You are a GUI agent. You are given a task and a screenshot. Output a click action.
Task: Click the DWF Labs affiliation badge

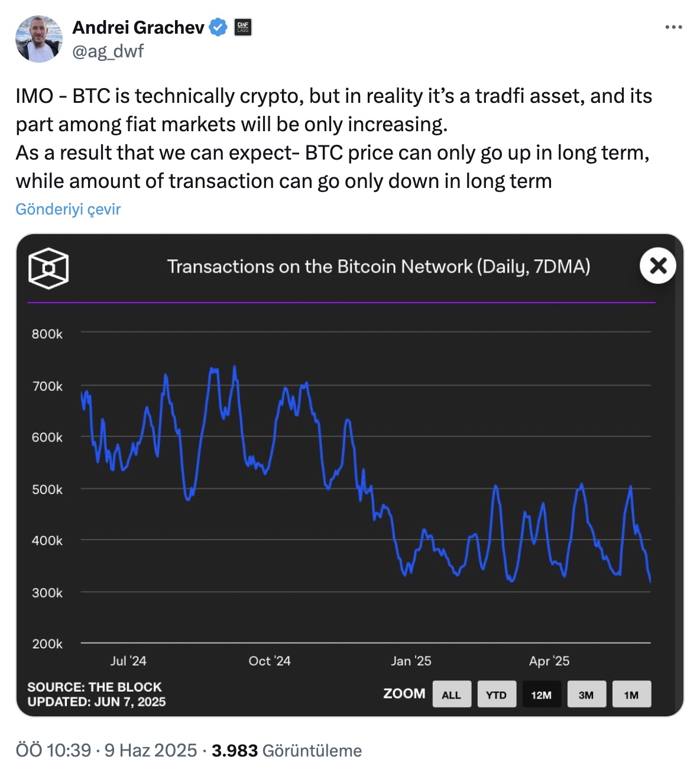pyautogui.click(x=242, y=27)
